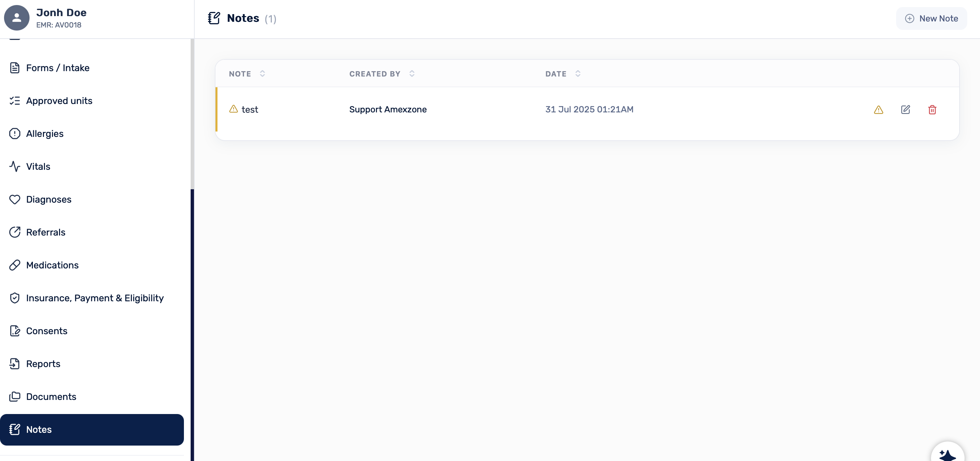
Task: Click the patient name Jonh Doe
Action: click(x=61, y=12)
